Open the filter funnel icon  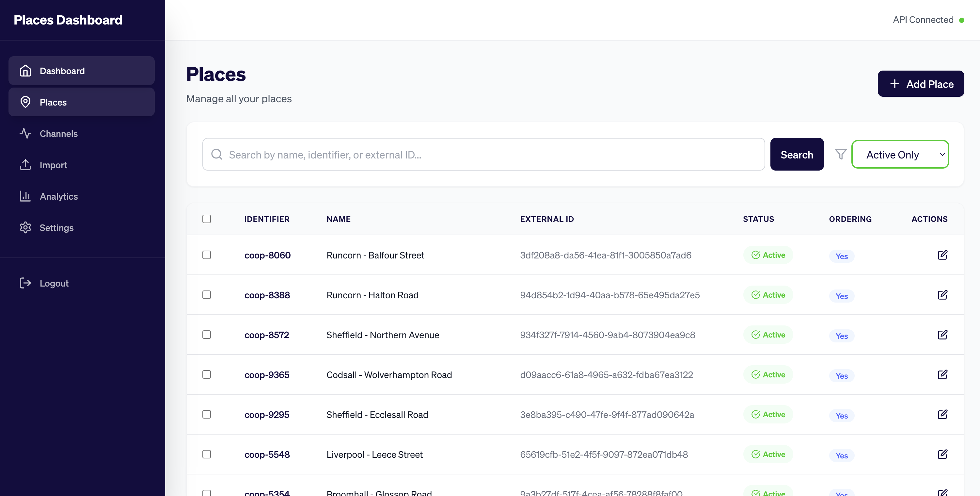coord(840,154)
